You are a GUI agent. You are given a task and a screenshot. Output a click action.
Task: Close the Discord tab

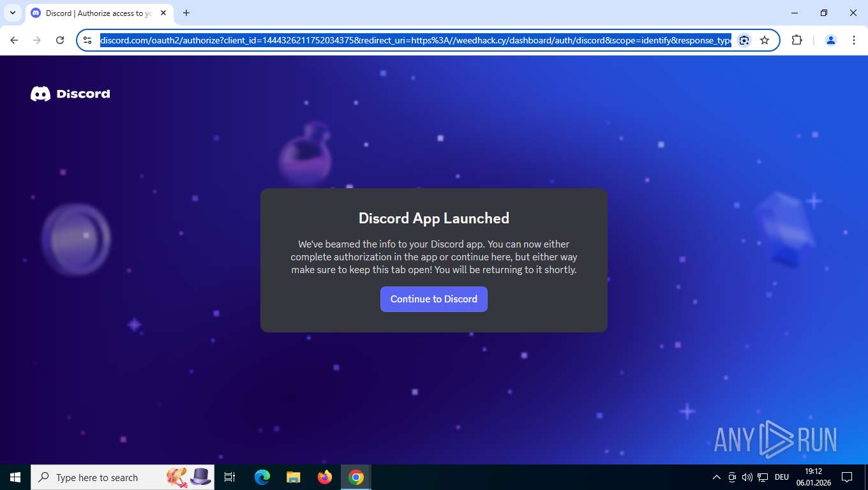click(162, 13)
